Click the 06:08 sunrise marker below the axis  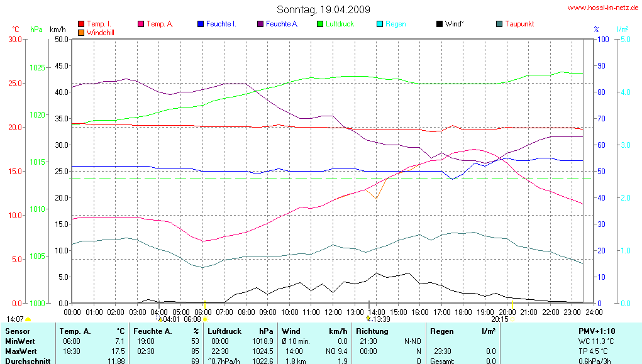[x=195, y=319]
